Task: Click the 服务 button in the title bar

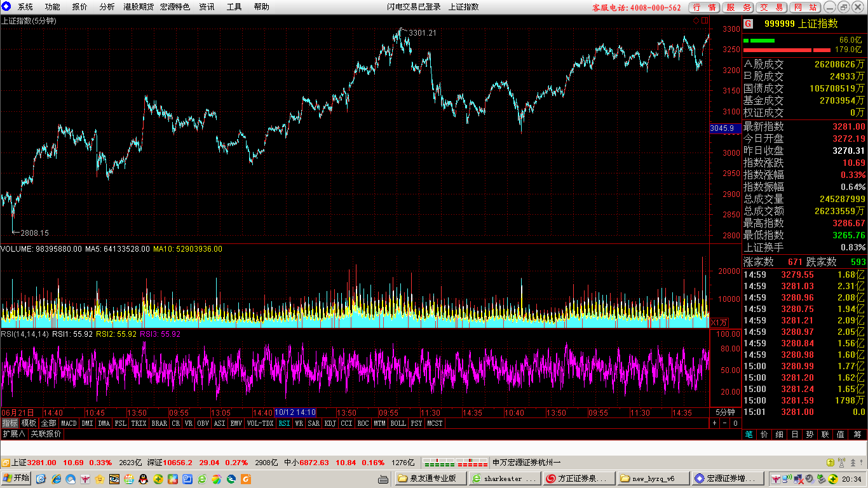Action: tap(738, 8)
